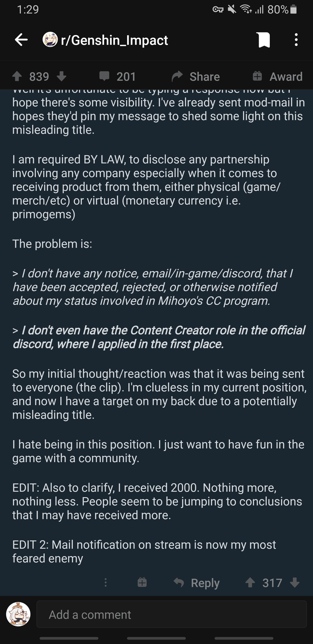Open the r/Genshin_Impact subreddit title
Image resolution: width=313 pixels, height=644 pixels.
tap(114, 40)
